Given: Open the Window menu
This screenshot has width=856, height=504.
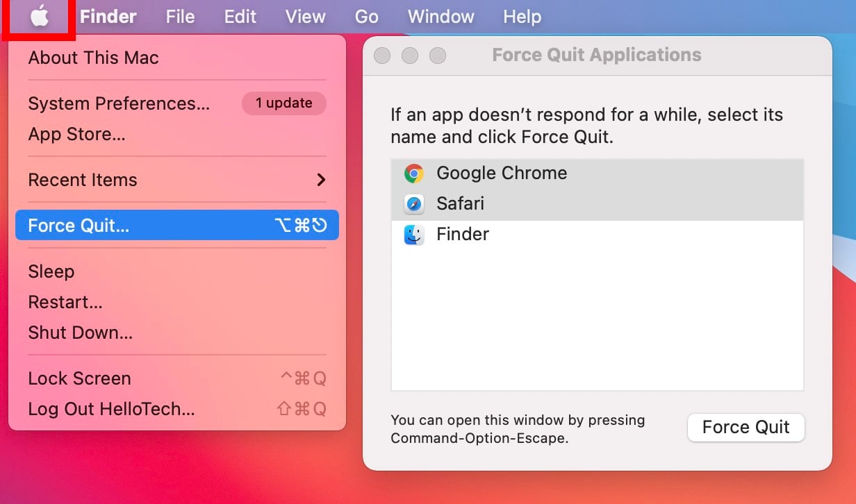Looking at the screenshot, I should [441, 17].
